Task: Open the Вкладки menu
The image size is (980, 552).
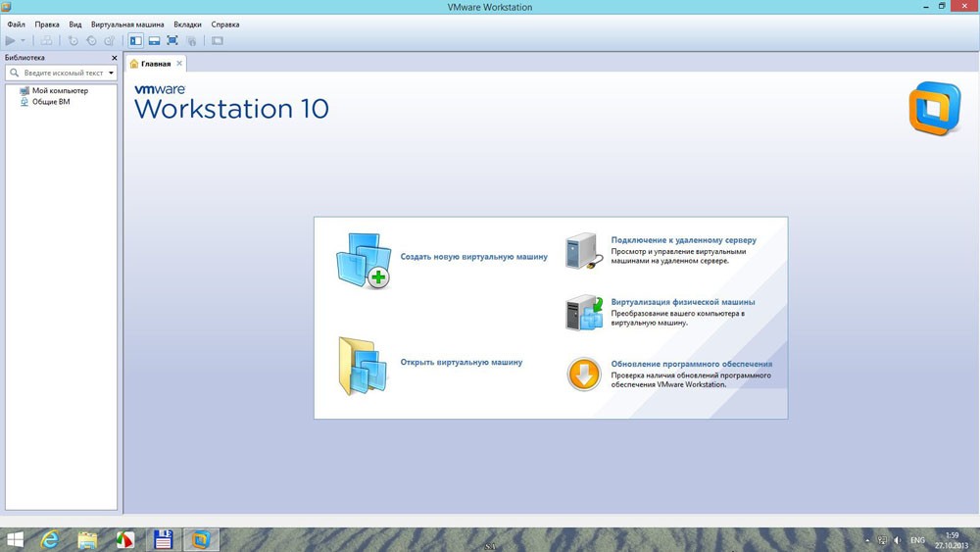Action: point(187,25)
